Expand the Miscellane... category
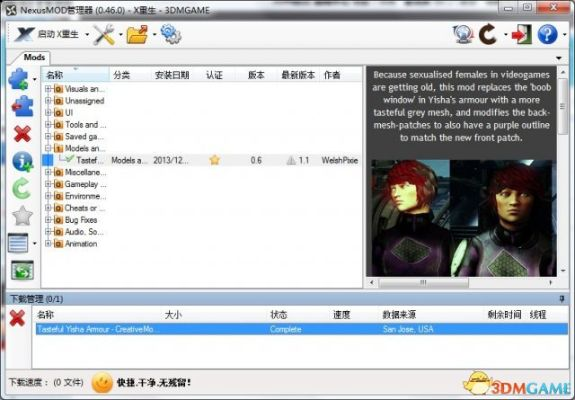Image resolution: width=575 pixels, height=400 pixels. [x=48, y=172]
